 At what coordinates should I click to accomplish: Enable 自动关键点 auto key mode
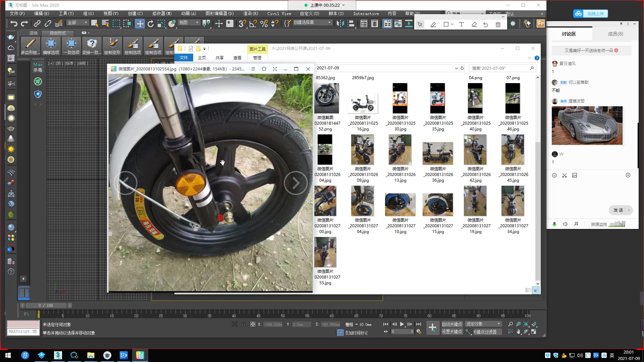452,324
